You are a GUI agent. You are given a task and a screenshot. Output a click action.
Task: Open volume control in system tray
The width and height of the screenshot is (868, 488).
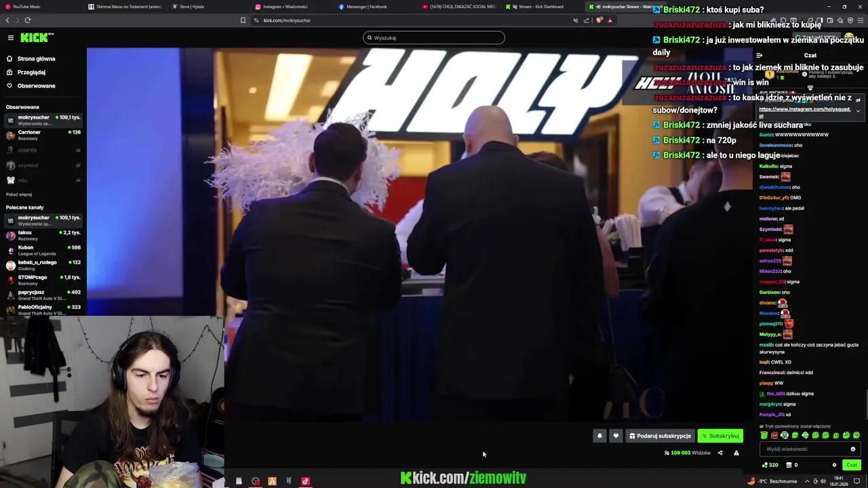[823, 481]
